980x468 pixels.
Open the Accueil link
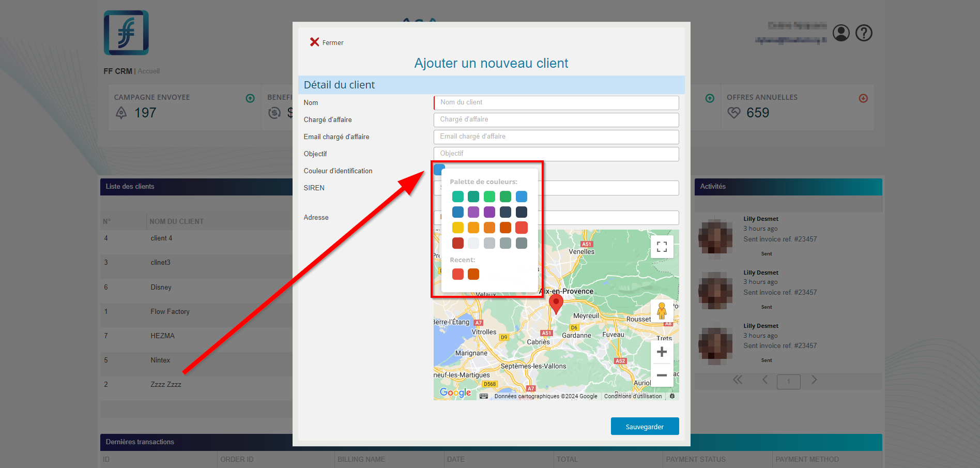click(148, 71)
